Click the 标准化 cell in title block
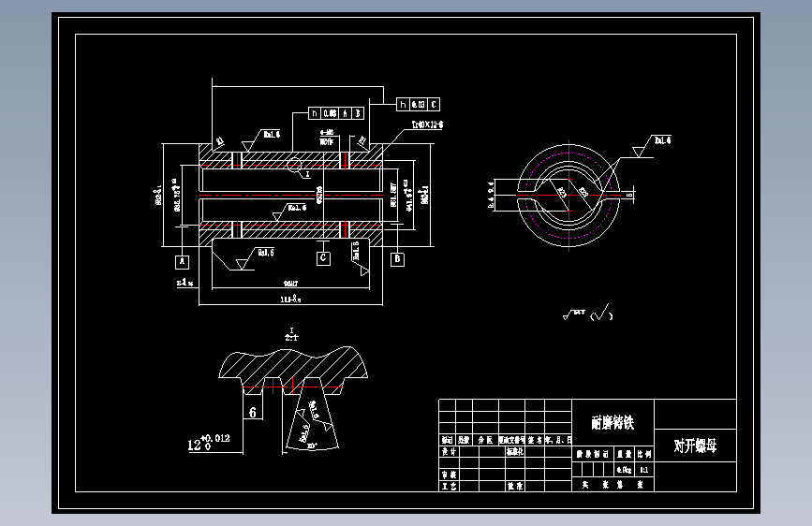812x526 pixels. click(515, 451)
